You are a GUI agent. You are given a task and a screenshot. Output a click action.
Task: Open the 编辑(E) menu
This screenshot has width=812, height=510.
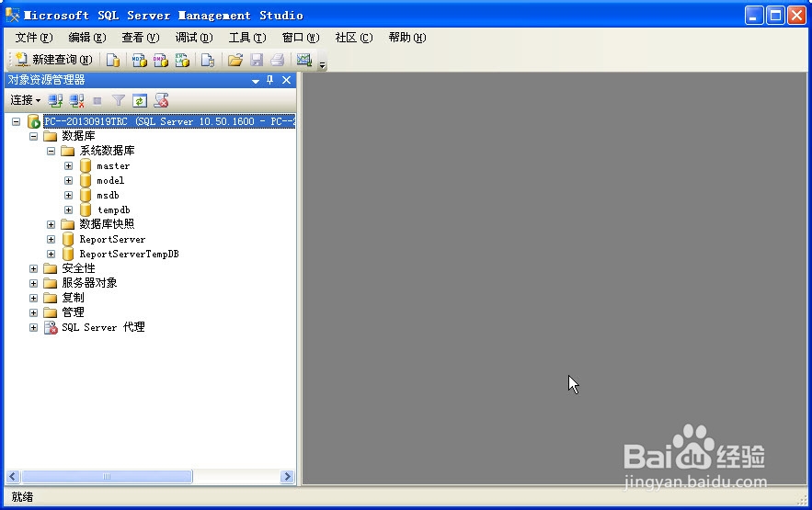coord(87,38)
